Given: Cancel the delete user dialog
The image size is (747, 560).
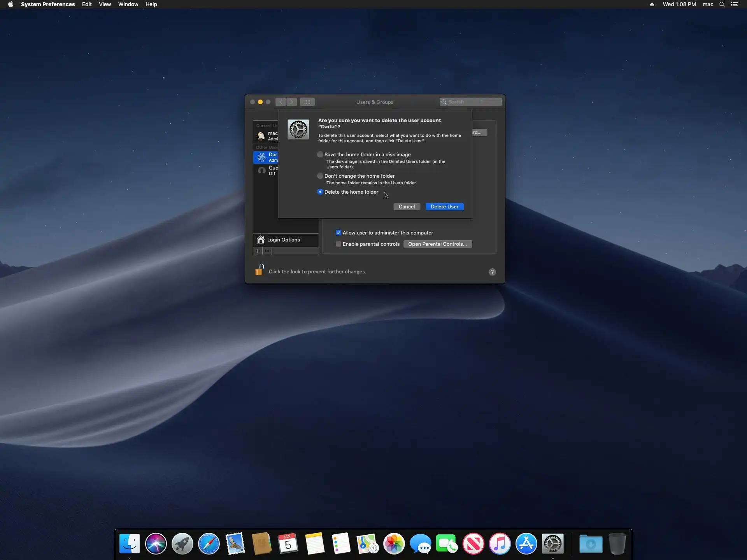Looking at the screenshot, I should pyautogui.click(x=407, y=206).
